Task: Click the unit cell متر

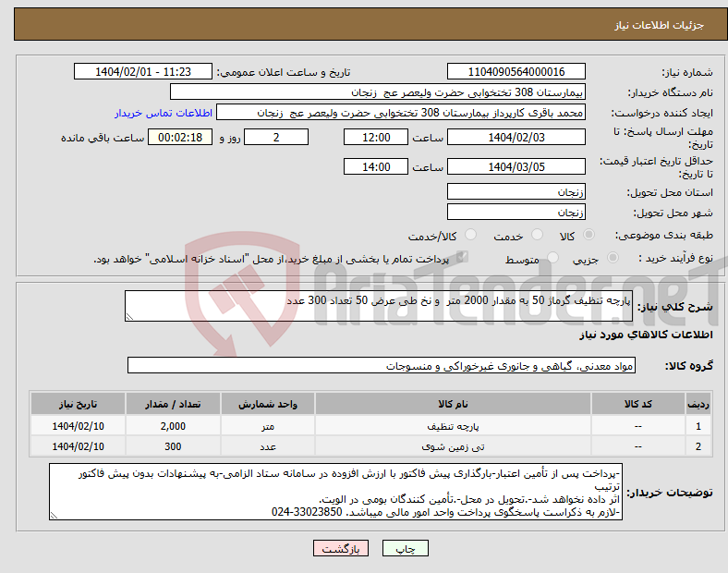Action: click(x=268, y=426)
